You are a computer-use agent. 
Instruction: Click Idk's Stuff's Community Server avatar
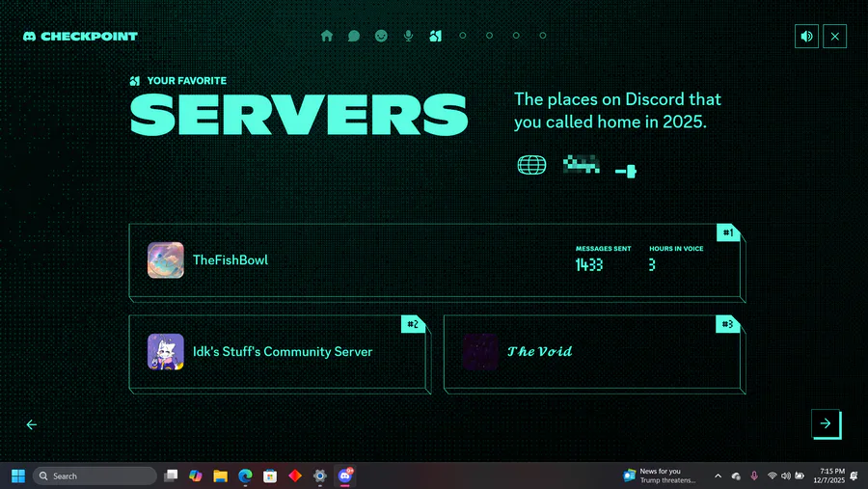click(x=166, y=352)
